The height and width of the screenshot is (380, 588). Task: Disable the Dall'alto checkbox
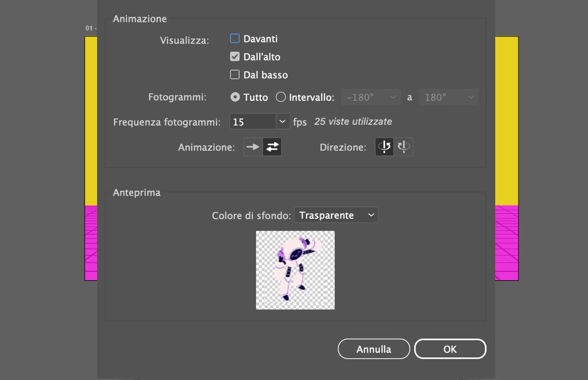click(235, 56)
